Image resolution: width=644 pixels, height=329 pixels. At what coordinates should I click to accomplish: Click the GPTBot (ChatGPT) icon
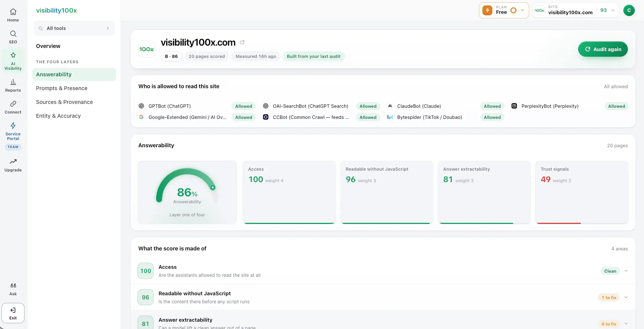(141, 106)
